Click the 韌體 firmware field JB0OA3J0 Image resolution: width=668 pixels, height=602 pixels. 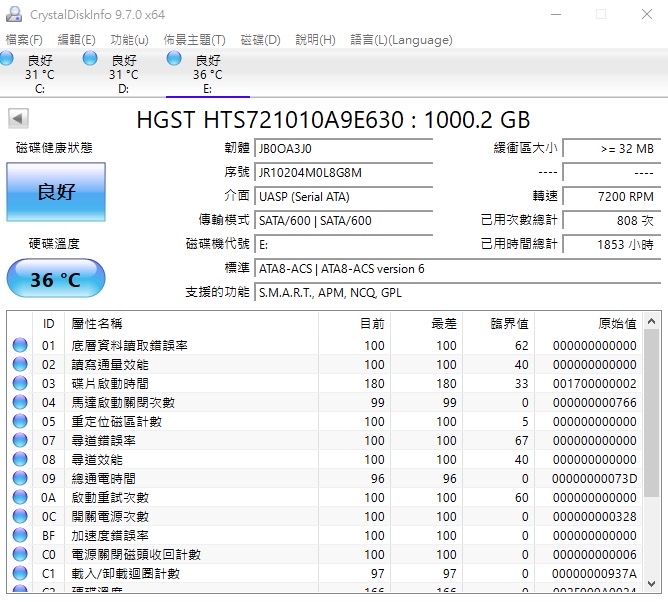[x=343, y=149]
